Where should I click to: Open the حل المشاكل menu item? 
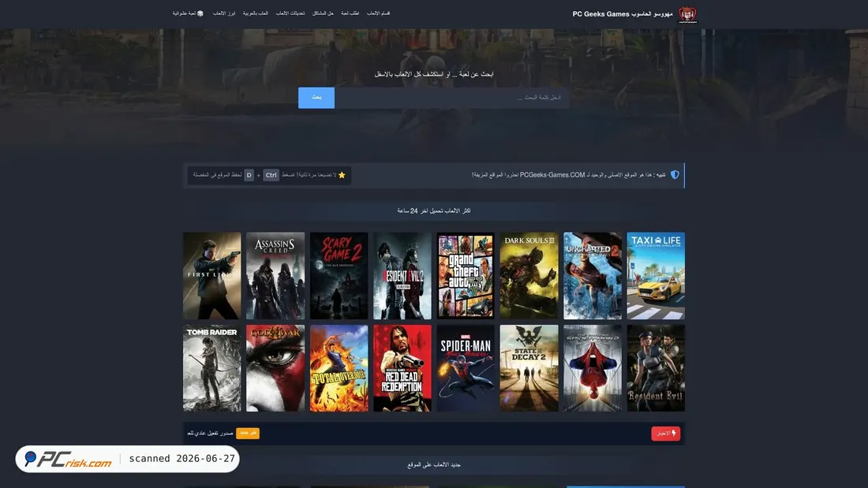[x=323, y=13]
